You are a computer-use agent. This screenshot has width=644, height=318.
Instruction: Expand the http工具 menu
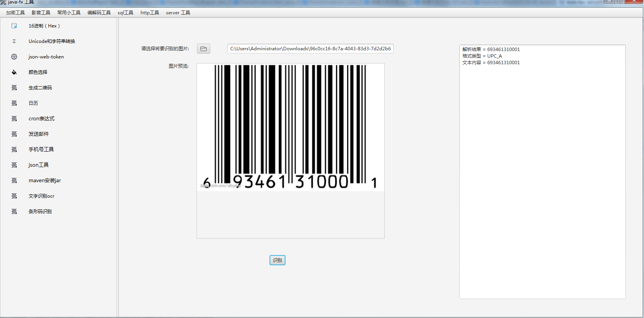pyautogui.click(x=150, y=13)
